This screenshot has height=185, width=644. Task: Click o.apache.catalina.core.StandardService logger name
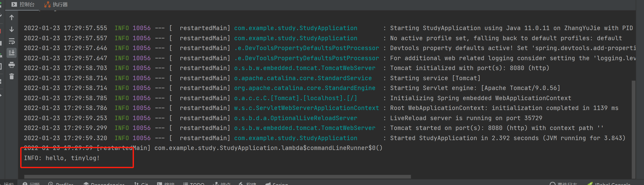coord(303,78)
